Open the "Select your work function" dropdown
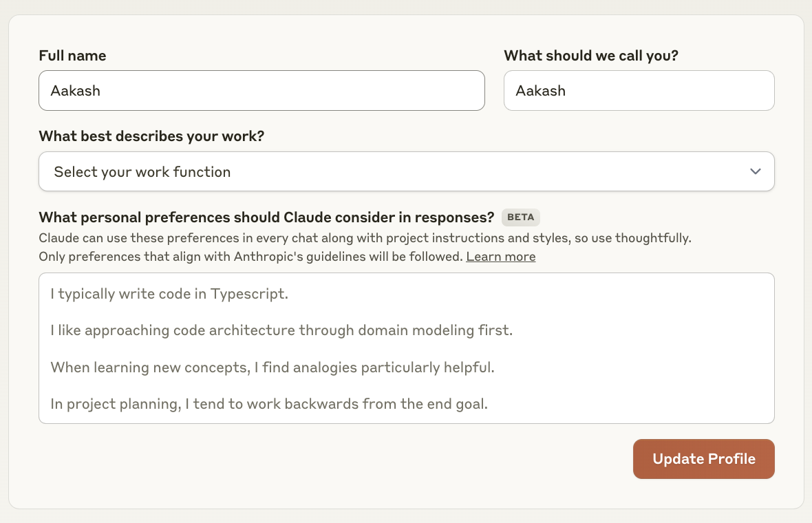 (x=406, y=171)
